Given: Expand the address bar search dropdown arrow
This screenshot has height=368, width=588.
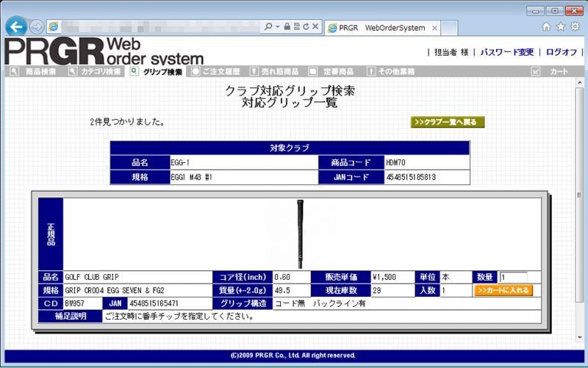Looking at the screenshot, I should pyautogui.click(x=278, y=26).
